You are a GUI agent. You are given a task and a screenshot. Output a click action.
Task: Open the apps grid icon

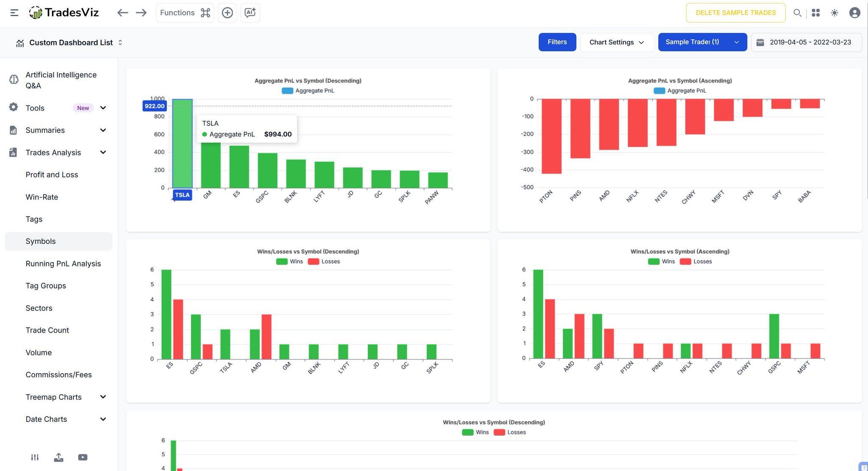815,13
